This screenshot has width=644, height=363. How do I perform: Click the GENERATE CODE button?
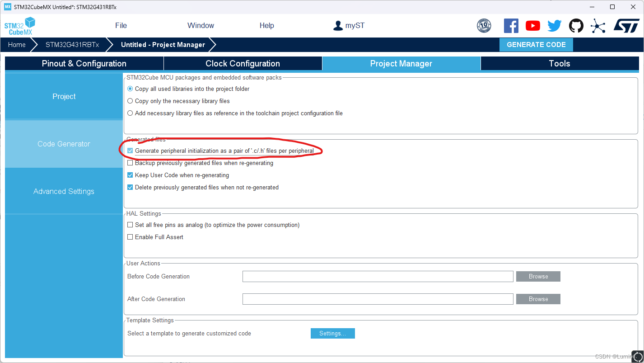coord(536,45)
